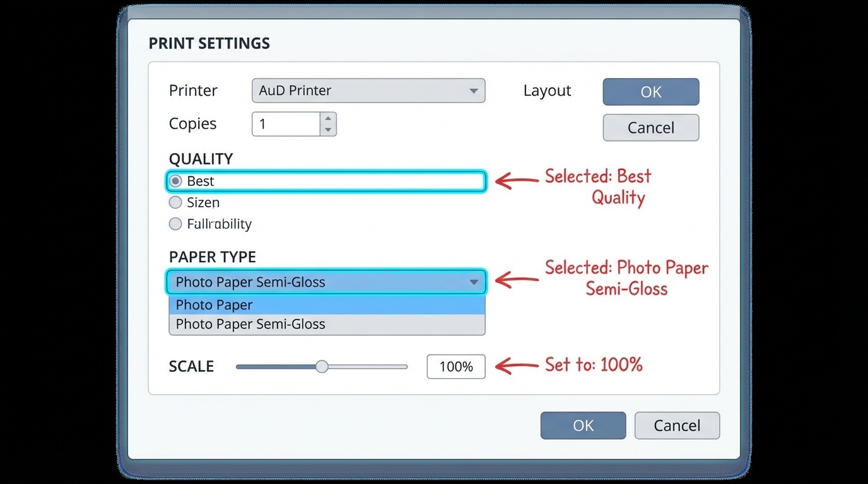Viewport: 868px width, 484px height.
Task: Click the PRINT SETTINGS dialog title
Action: click(209, 43)
